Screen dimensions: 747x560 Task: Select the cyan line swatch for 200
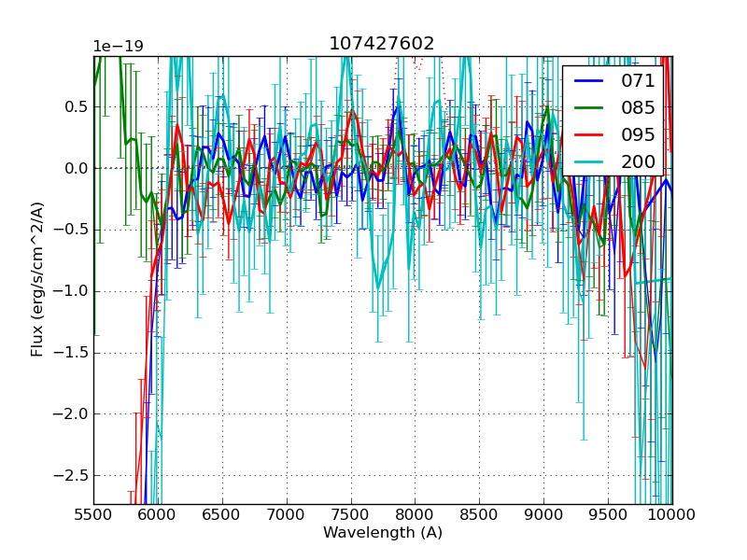click(588, 161)
